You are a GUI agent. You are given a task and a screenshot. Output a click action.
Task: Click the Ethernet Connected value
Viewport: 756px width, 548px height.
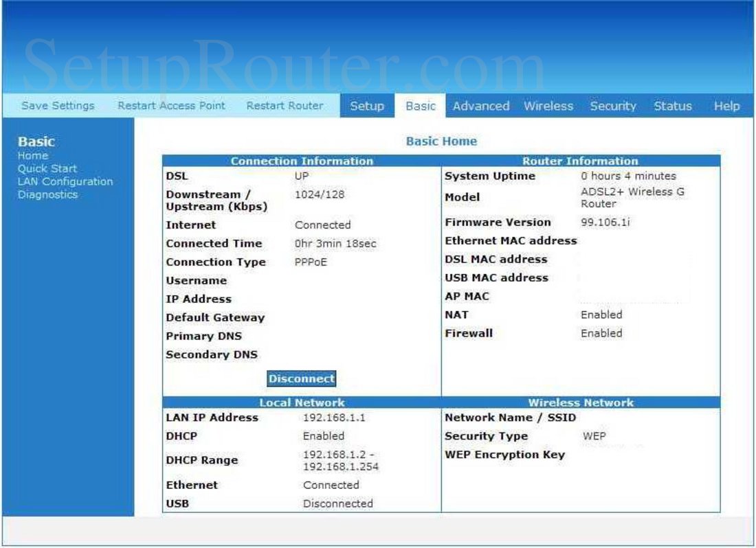(331, 485)
